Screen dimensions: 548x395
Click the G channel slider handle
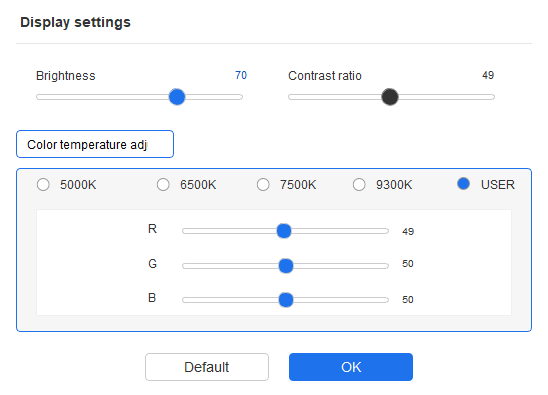click(x=286, y=266)
